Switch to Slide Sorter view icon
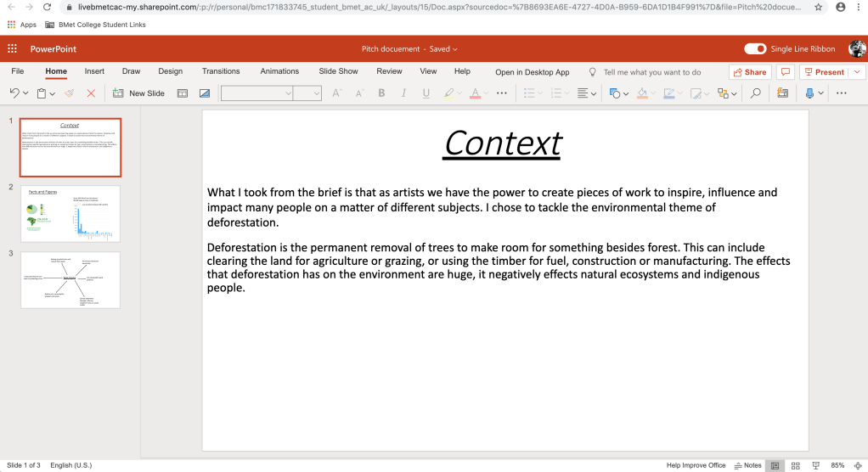This screenshot has height=472, width=868. (795, 465)
